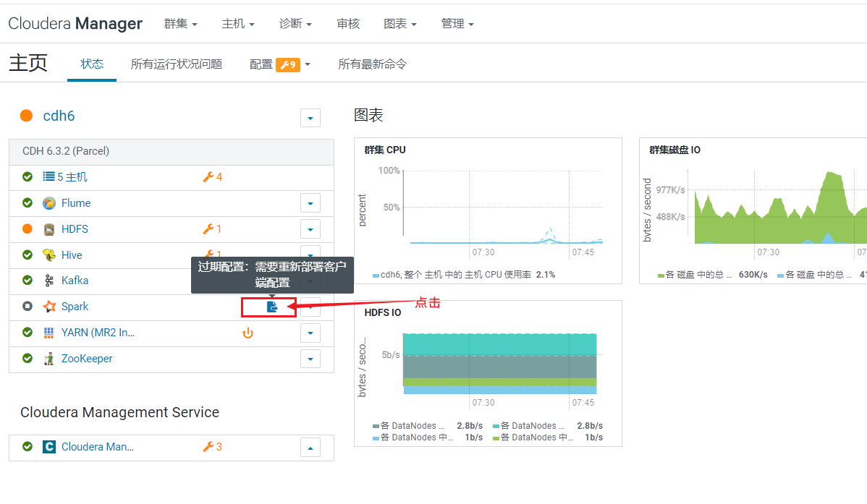The height and width of the screenshot is (504, 867).
Task: Collapse Cloudera Management Service actions menu
Action: pos(310,448)
